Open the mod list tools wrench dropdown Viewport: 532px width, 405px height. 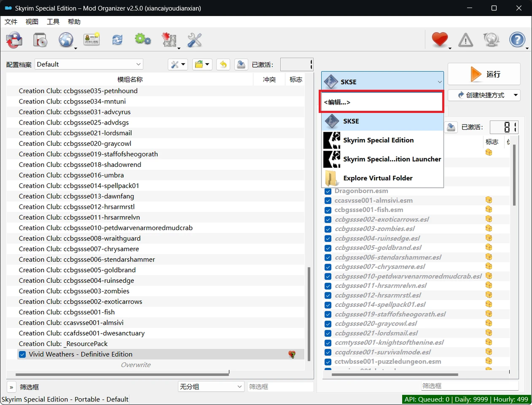coord(178,64)
